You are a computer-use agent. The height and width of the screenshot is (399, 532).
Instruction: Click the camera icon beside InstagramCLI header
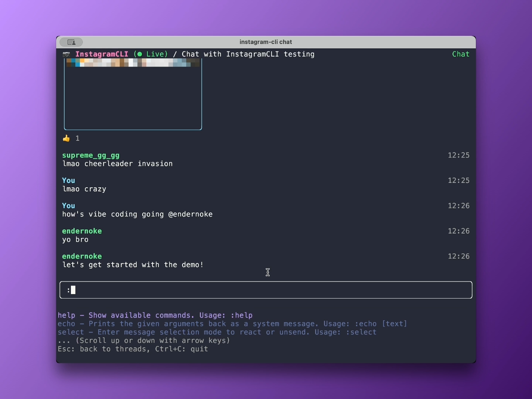coord(66,54)
